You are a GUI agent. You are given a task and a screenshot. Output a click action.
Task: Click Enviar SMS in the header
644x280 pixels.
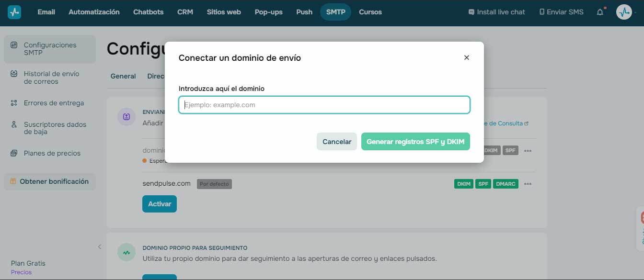(561, 12)
